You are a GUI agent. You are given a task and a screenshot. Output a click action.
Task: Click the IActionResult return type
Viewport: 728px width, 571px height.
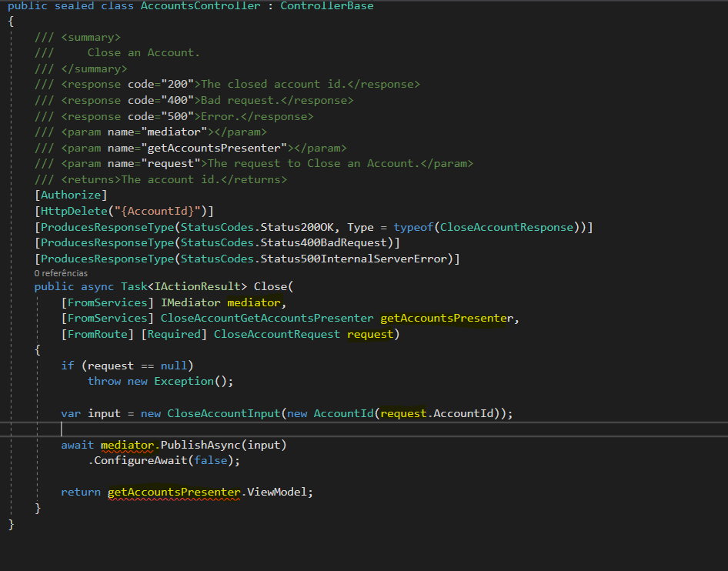(197, 287)
